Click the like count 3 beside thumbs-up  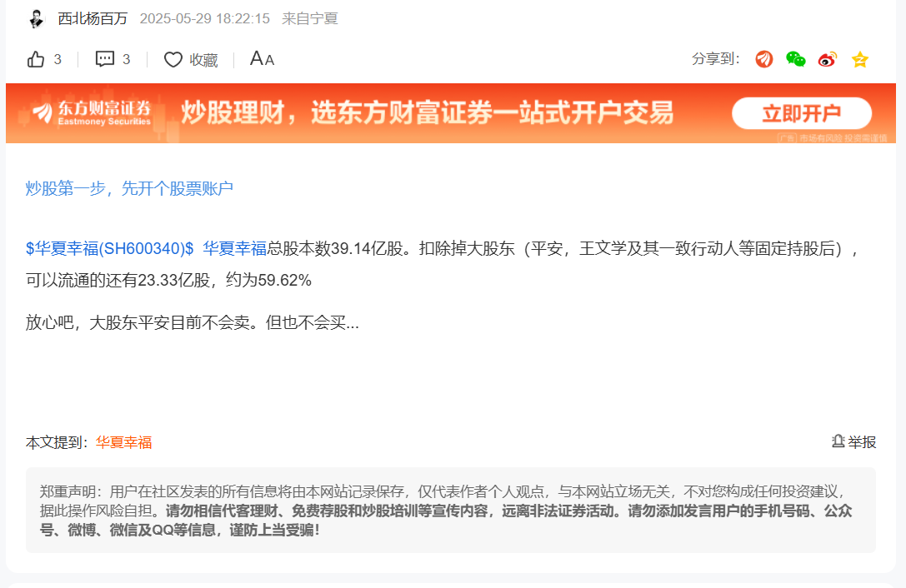point(58,59)
